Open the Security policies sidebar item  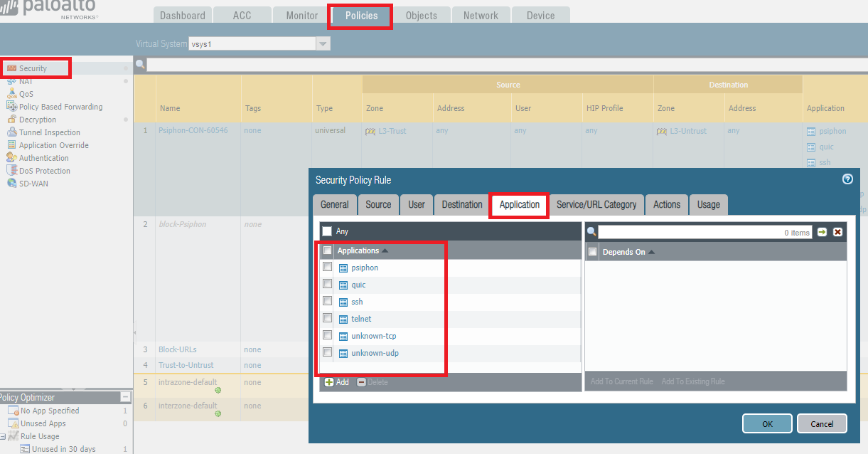point(33,68)
